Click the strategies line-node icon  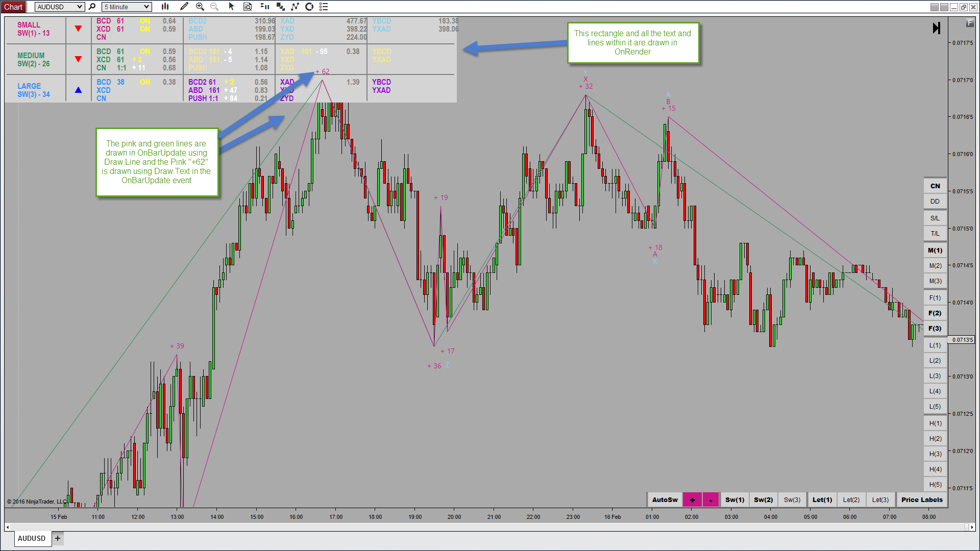[295, 7]
